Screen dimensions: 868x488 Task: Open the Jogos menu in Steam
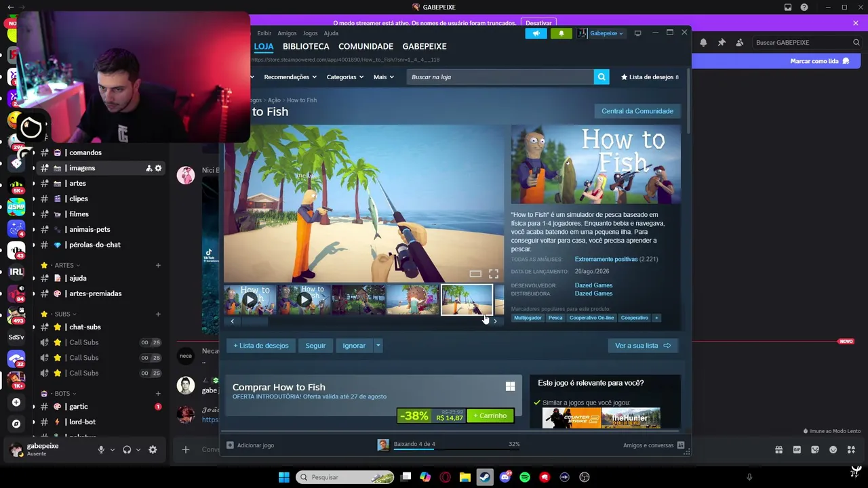point(310,33)
